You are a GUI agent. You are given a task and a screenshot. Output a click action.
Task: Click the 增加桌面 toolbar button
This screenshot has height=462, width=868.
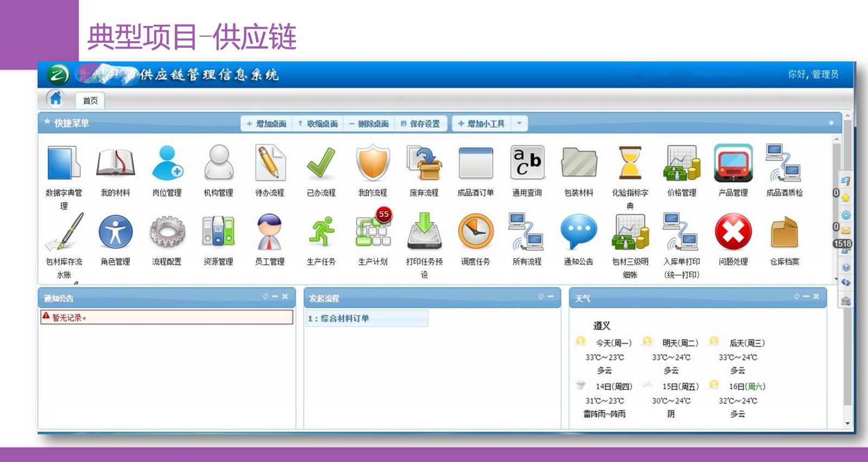[x=266, y=124]
